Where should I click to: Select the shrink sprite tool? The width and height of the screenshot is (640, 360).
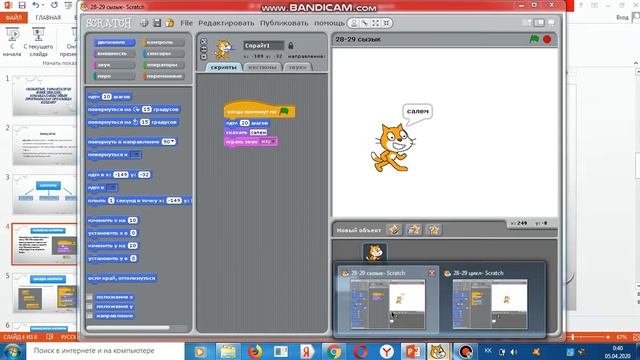click(x=386, y=23)
